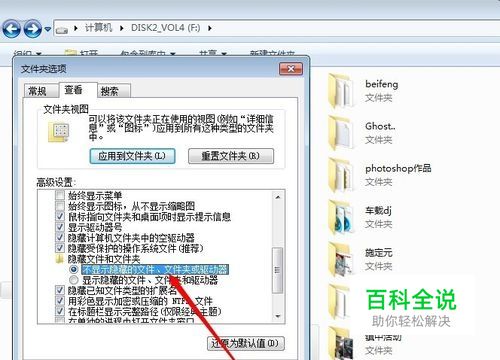The image size is (500, 360).
Task: Click the advanced settings scroll down arrow
Action: 278,316
